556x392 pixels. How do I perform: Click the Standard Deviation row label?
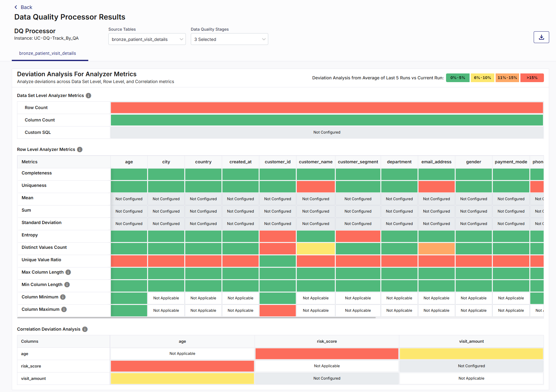(x=42, y=222)
